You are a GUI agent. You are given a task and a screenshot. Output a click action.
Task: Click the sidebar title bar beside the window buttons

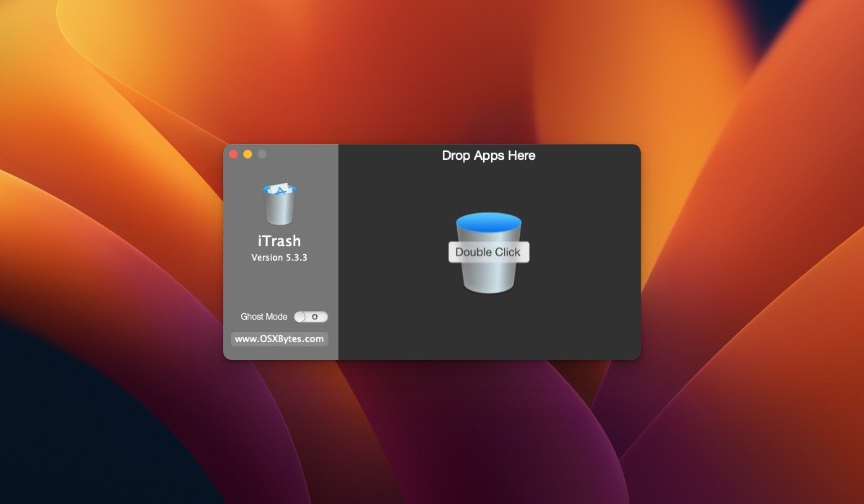point(302,154)
